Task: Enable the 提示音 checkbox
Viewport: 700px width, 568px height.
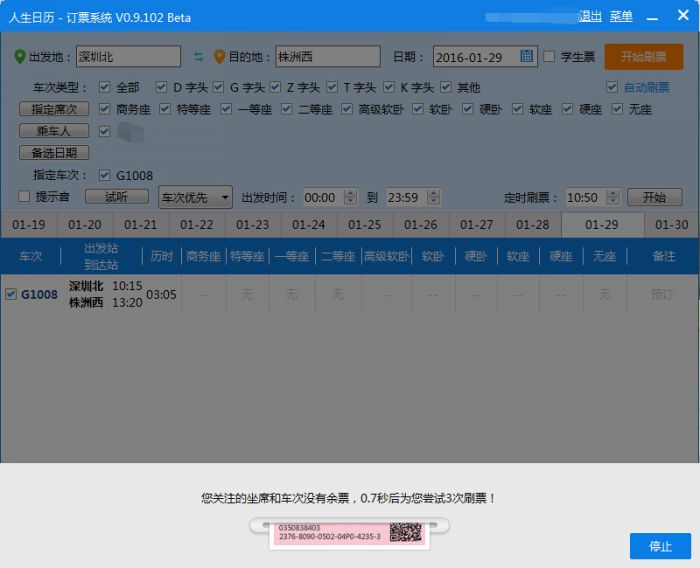Action: [x=24, y=196]
